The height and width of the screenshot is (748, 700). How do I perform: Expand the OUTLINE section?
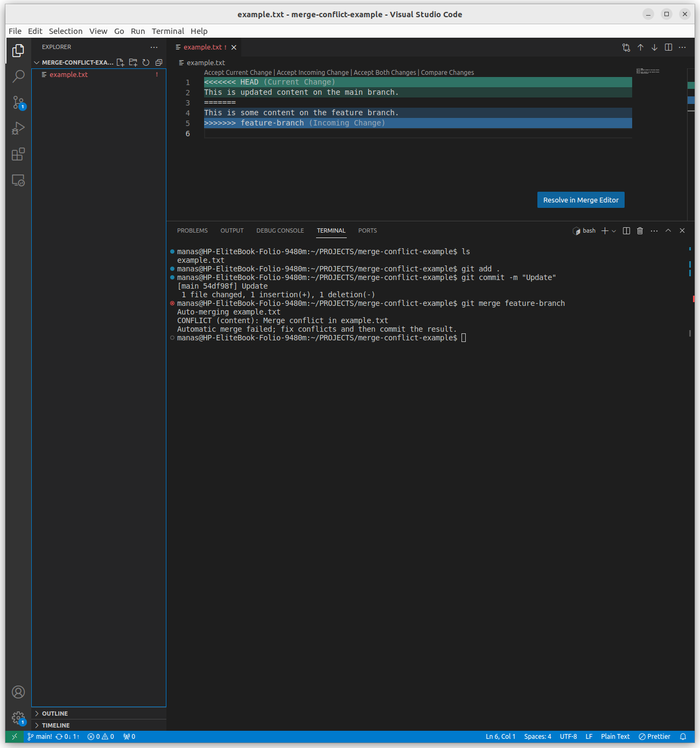[55, 713]
